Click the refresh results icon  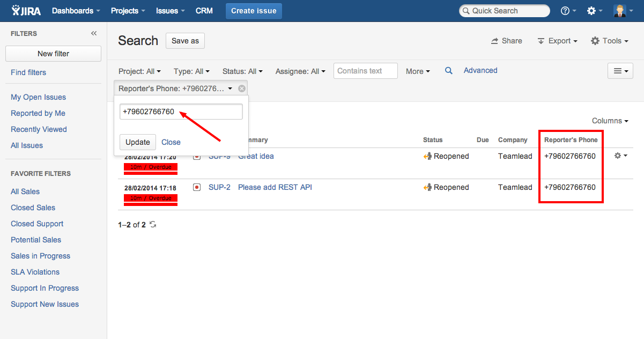(x=153, y=225)
